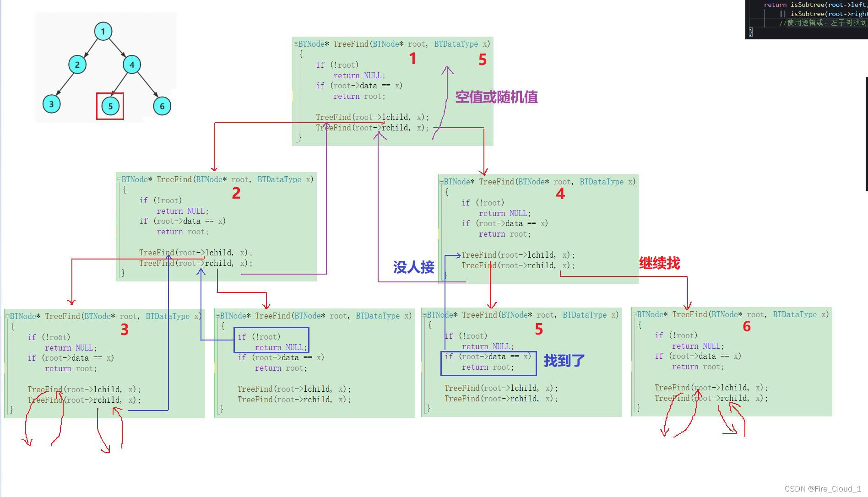The width and height of the screenshot is (868, 497).
Task: Click 'if (root->data == x)' in block numbered 6
Action: 698,356
